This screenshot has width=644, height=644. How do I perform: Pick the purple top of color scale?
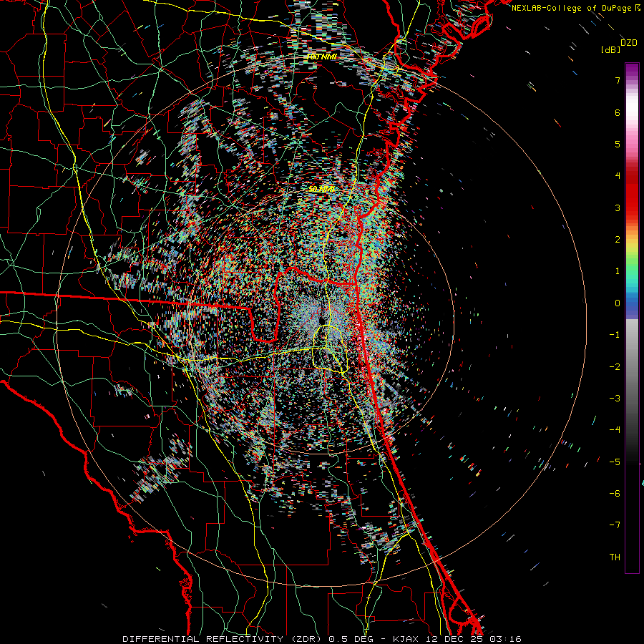[632, 70]
